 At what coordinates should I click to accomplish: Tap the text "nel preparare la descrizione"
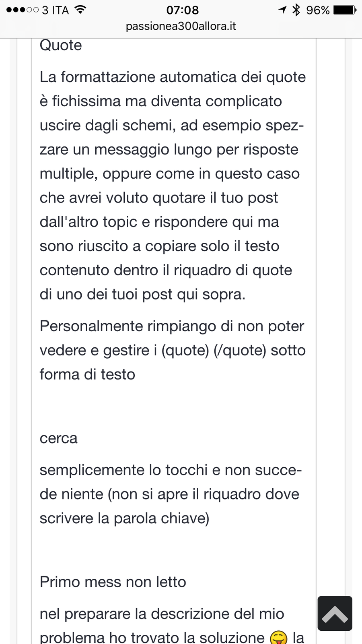click(162, 614)
